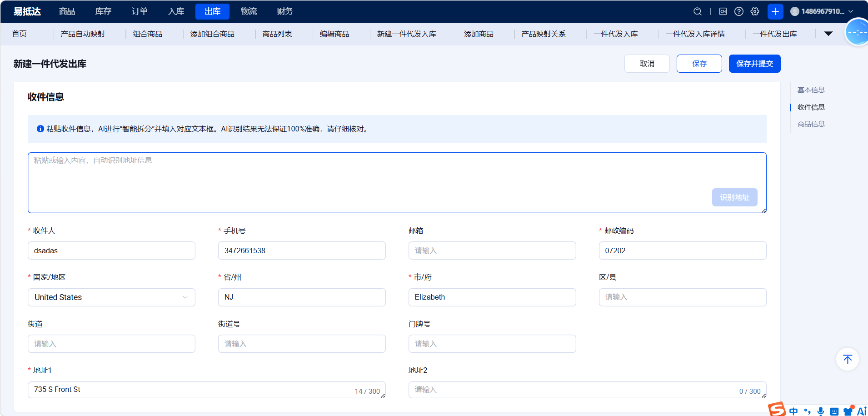Image resolution: width=868 pixels, height=416 pixels.
Task: Switch to the 产品自动映射 tab
Action: pos(83,34)
